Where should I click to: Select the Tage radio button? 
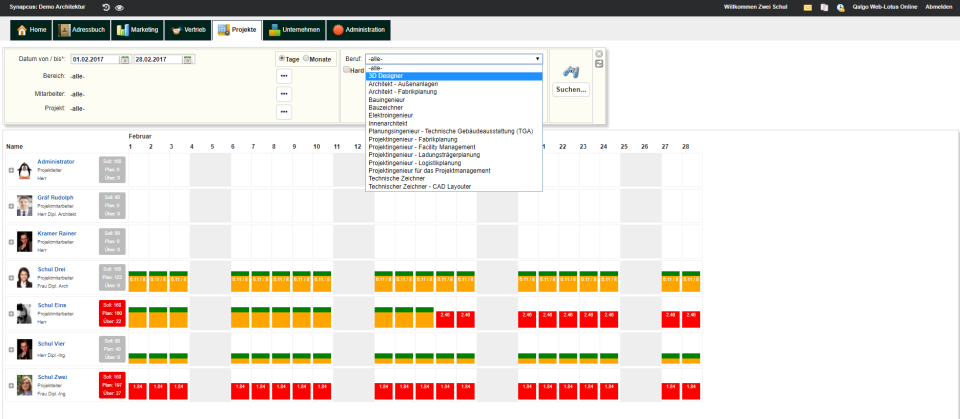282,59
